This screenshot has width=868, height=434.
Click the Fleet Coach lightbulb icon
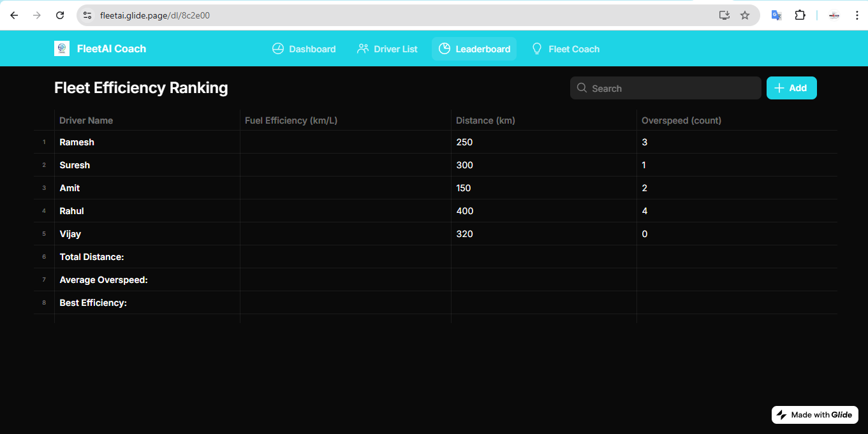[536, 48]
